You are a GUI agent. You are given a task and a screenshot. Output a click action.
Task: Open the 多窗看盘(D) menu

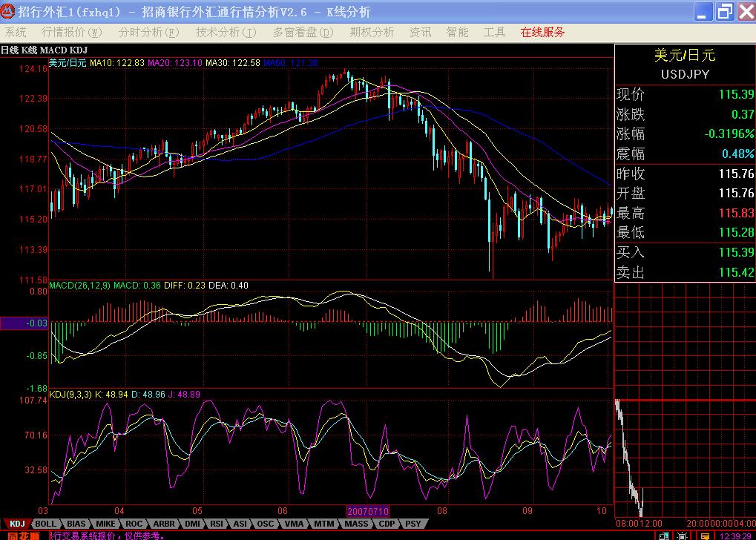pos(303,33)
